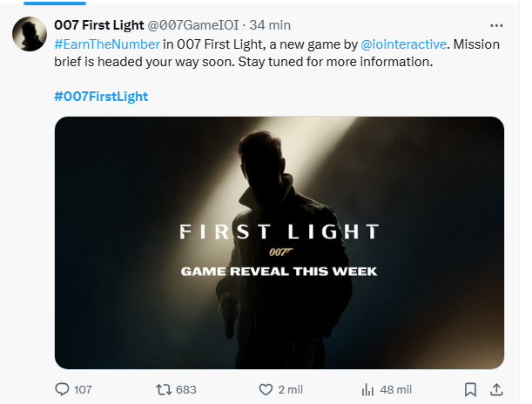532x404 pixels.
Task: Click the 2 mil likes count
Action: point(291,390)
